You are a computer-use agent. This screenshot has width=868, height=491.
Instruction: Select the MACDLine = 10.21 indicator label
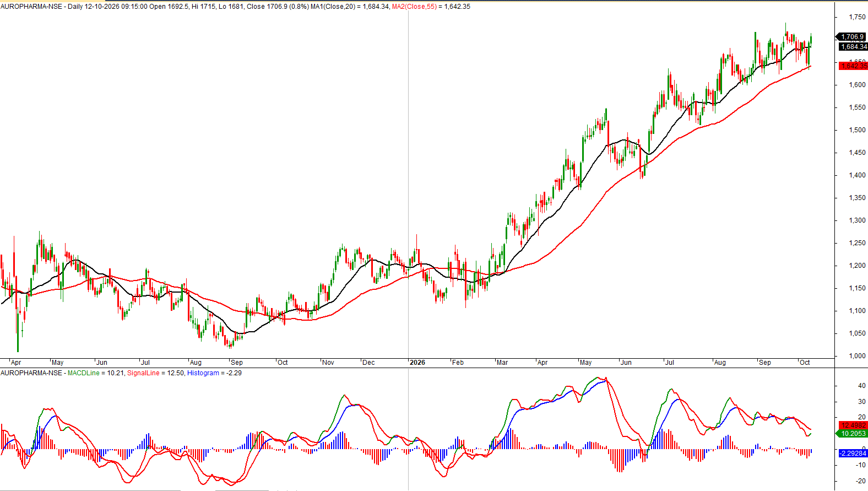[96, 373]
